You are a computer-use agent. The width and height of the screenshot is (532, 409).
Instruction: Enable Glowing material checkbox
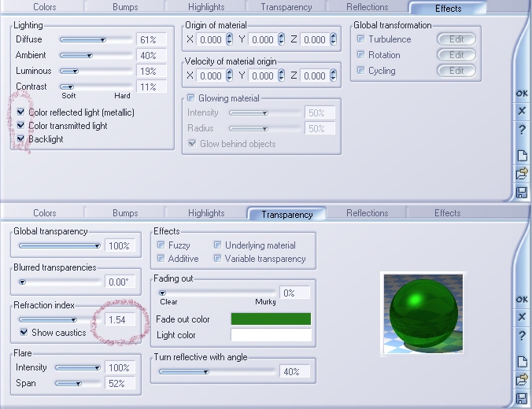coord(190,98)
